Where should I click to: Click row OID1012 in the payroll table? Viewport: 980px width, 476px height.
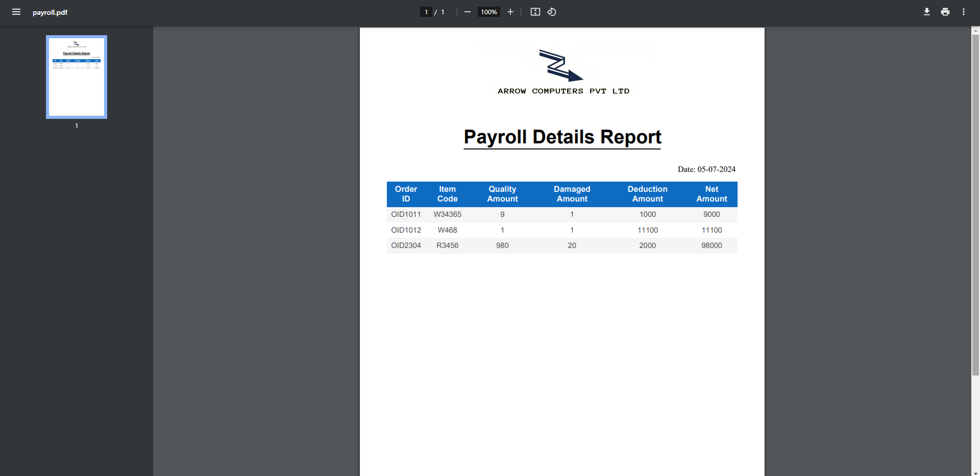click(x=561, y=230)
